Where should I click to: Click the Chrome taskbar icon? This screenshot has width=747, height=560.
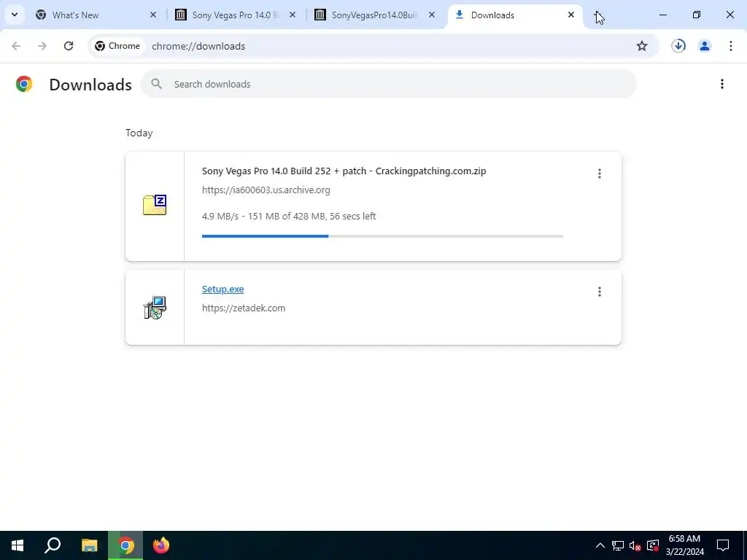tap(125, 545)
